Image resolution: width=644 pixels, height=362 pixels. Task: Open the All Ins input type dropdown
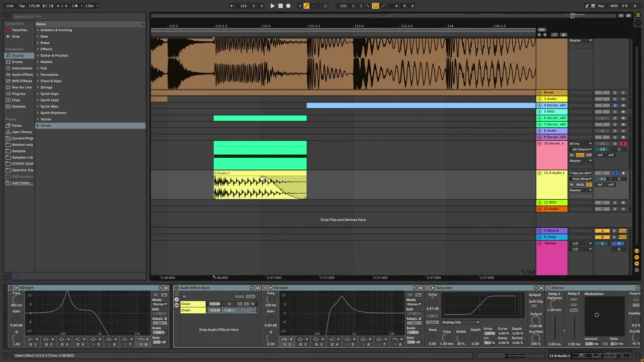coord(581,144)
